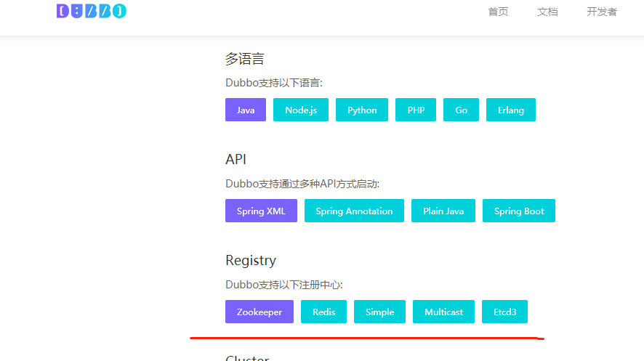
Task: Open the 文档 nav item
Action: (547, 12)
